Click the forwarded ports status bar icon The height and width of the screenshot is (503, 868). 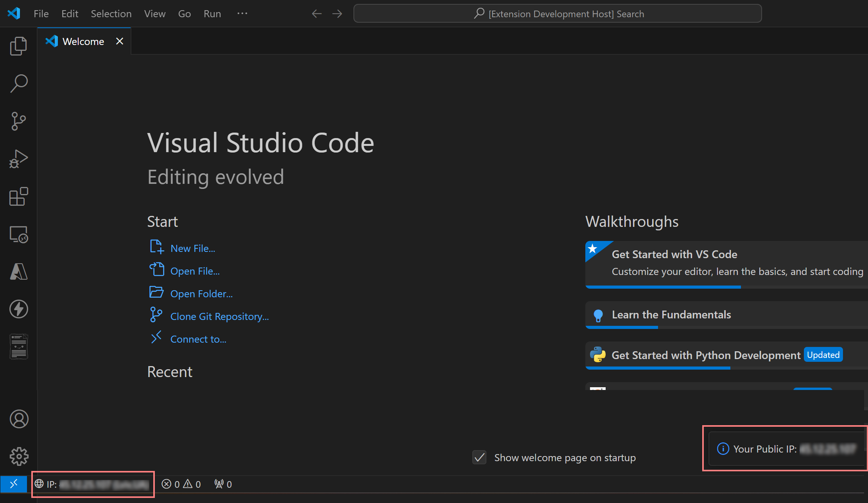coord(222,484)
